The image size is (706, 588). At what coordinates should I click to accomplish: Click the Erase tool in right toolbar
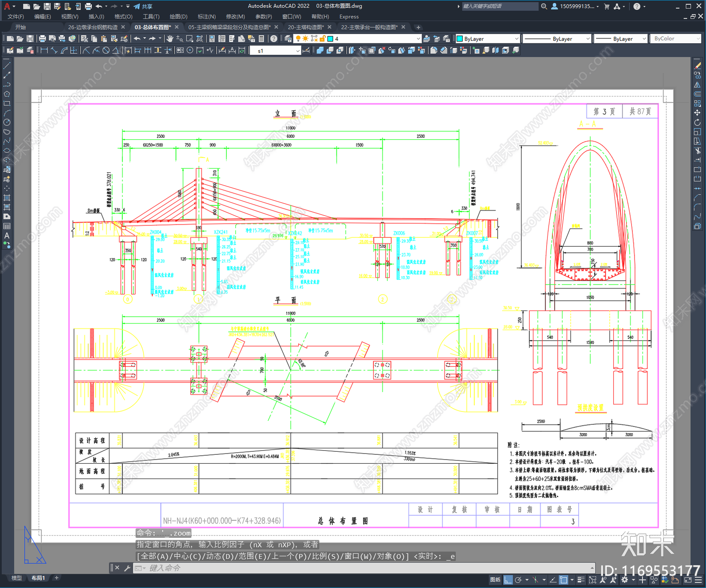(697, 65)
